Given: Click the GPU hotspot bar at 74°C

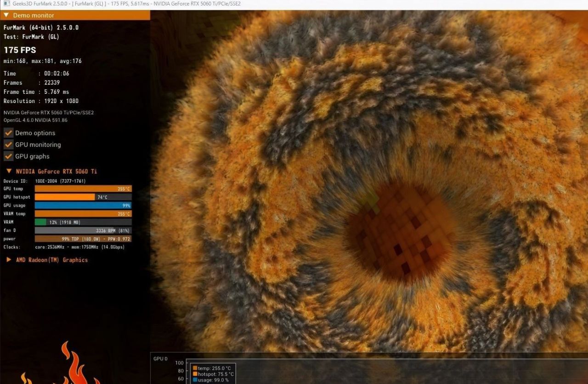Looking at the screenshot, I should tap(83, 197).
